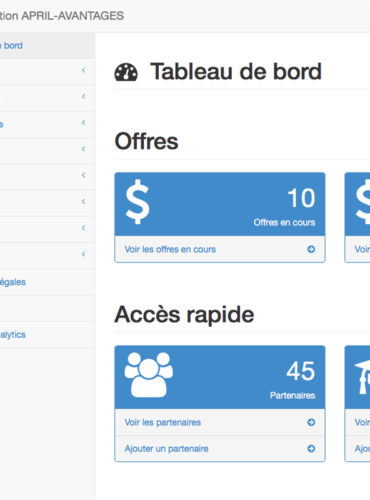The width and height of the screenshot is (370, 500).
Task: Open the sidebar item ending in 'égales'
Action: pyautogui.click(x=47, y=282)
